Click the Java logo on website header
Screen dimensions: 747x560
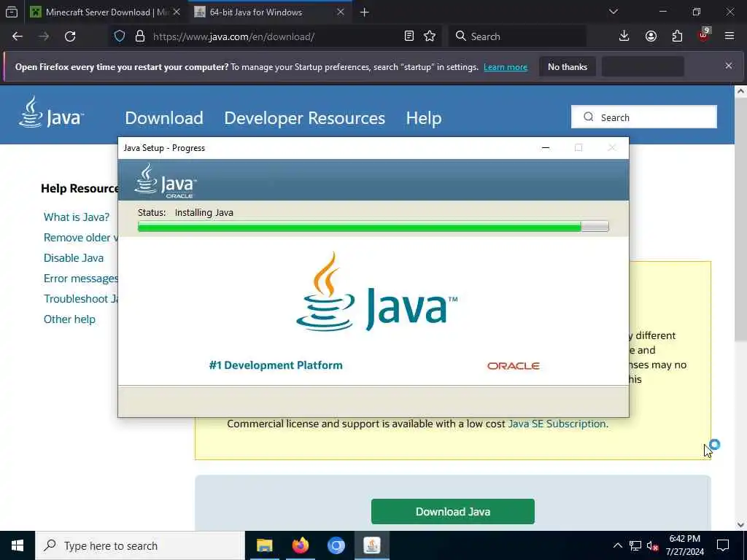52,112
